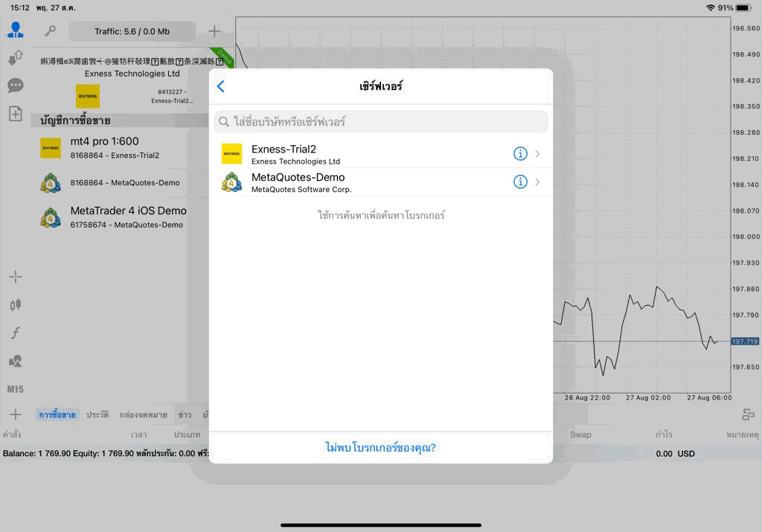Open Exness-Trial2 with its right chevron
Image resolution: width=762 pixels, height=532 pixels.
[537, 154]
